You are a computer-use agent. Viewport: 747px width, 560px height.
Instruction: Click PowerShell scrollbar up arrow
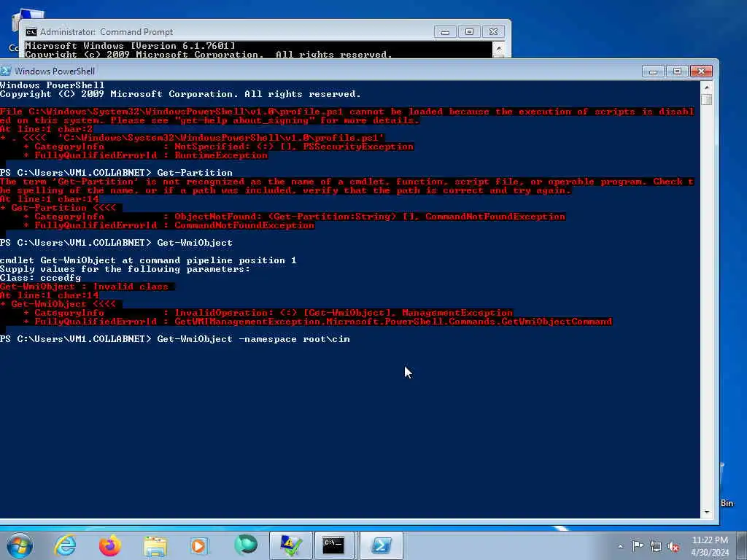706,87
